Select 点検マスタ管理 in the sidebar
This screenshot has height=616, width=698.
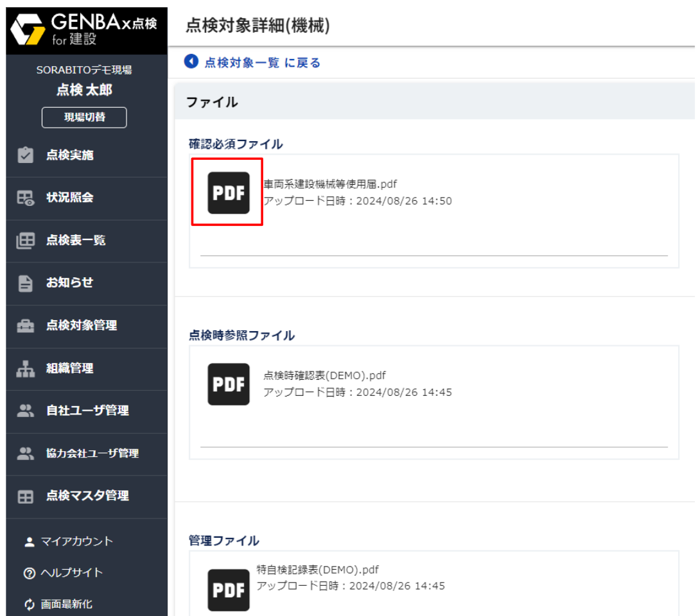pos(87,496)
